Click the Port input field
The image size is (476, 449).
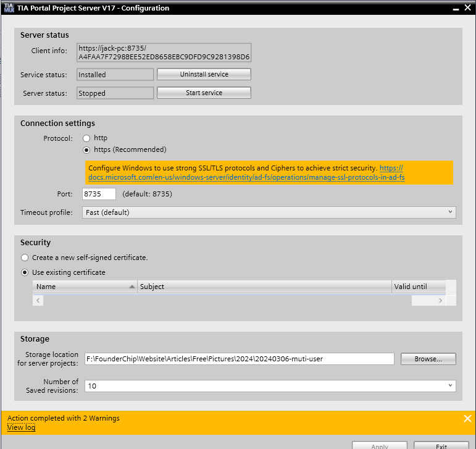point(99,194)
